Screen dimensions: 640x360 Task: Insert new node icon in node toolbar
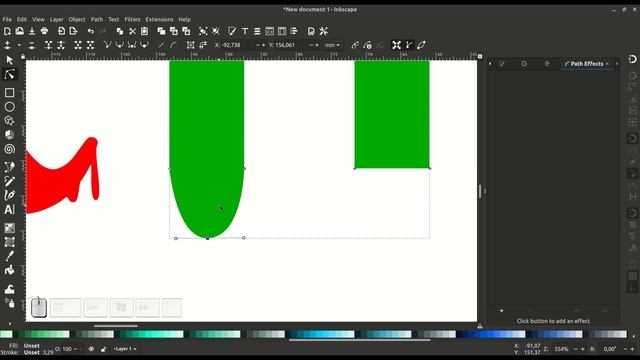[x=7, y=45]
